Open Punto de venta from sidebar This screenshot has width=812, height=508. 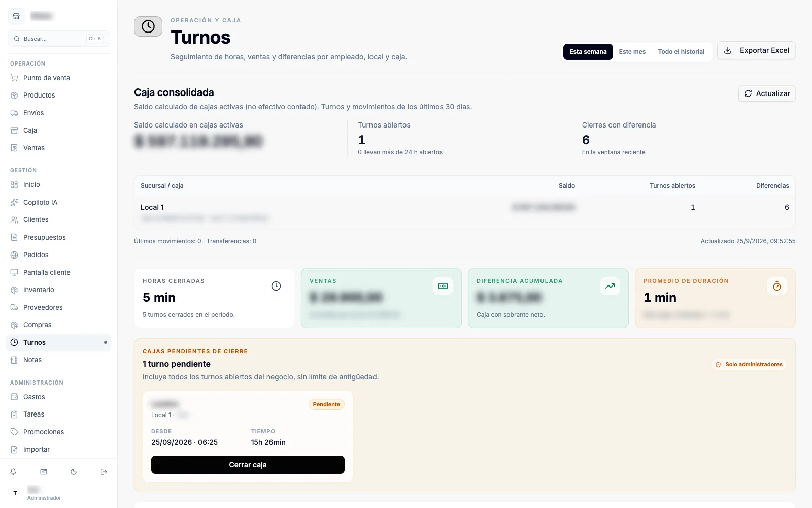59,78
